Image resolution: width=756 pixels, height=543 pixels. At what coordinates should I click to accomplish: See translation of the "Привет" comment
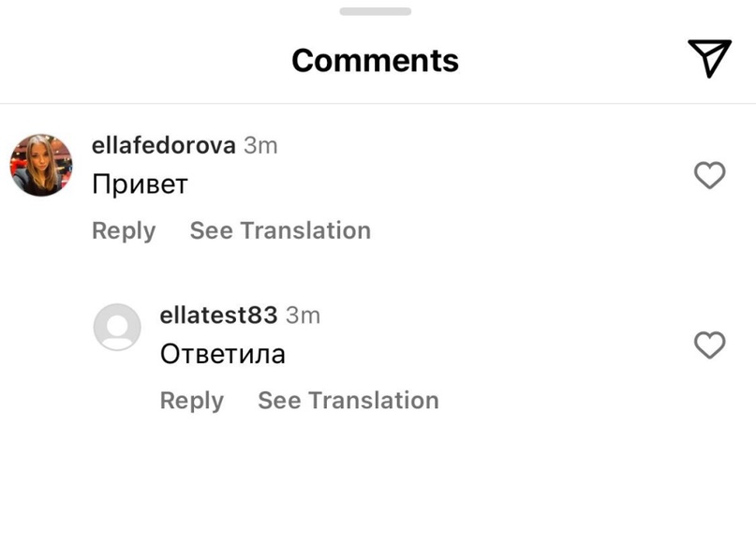click(x=280, y=230)
